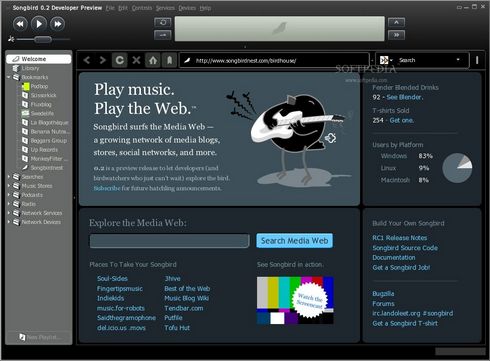This screenshot has height=361, width=490.
Task: Open the Services menu
Action: 165,8
